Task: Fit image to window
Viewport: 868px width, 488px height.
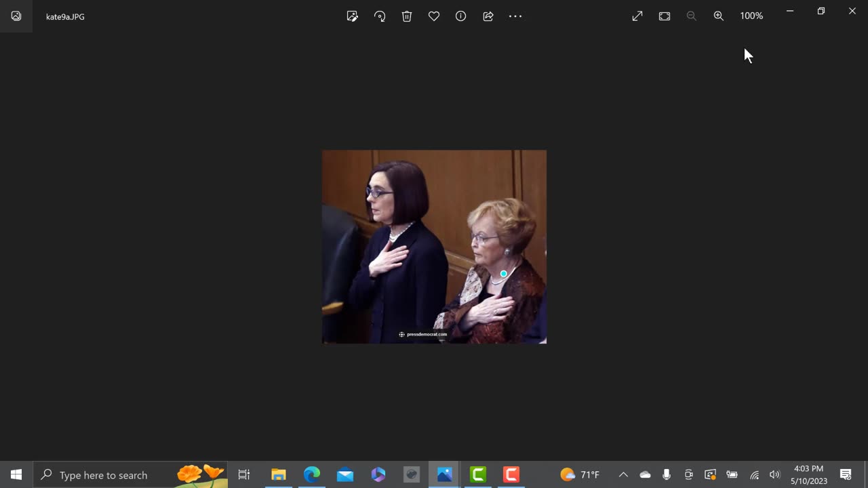Action: click(x=665, y=16)
